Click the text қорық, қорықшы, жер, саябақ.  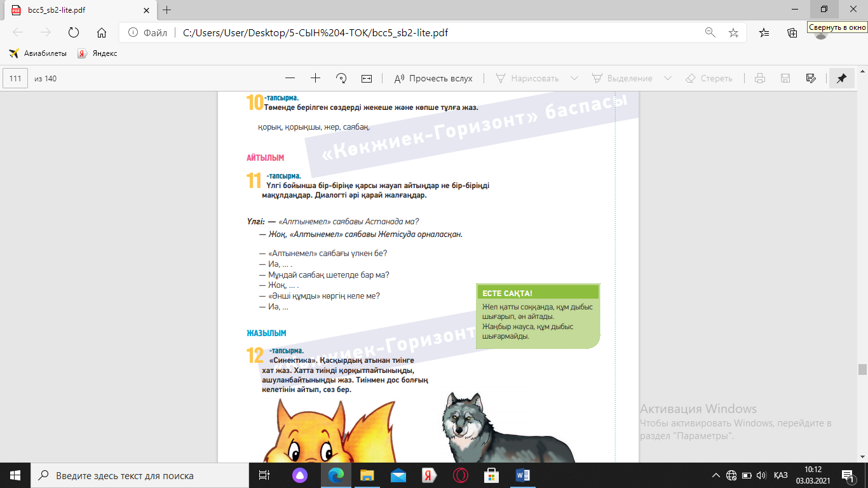pyautogui.click(x=314, y=127)
